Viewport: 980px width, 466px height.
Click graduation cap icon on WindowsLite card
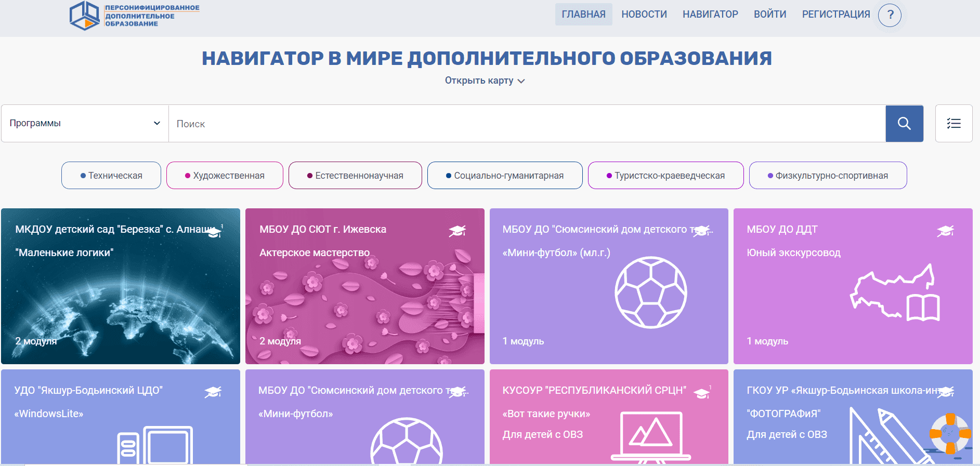[x=213, y=392]
